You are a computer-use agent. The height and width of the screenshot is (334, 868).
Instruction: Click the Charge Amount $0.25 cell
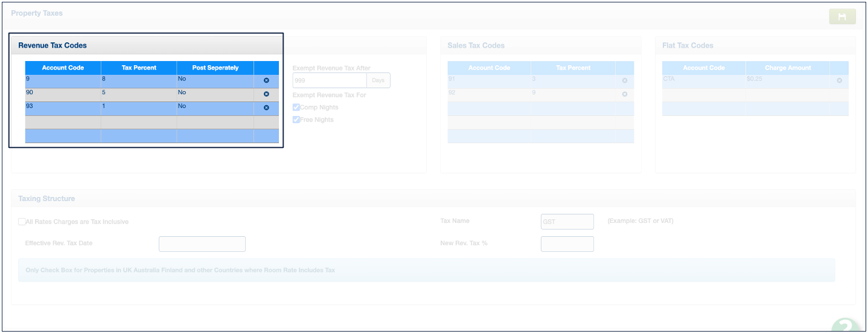click(x=787, y=81)
